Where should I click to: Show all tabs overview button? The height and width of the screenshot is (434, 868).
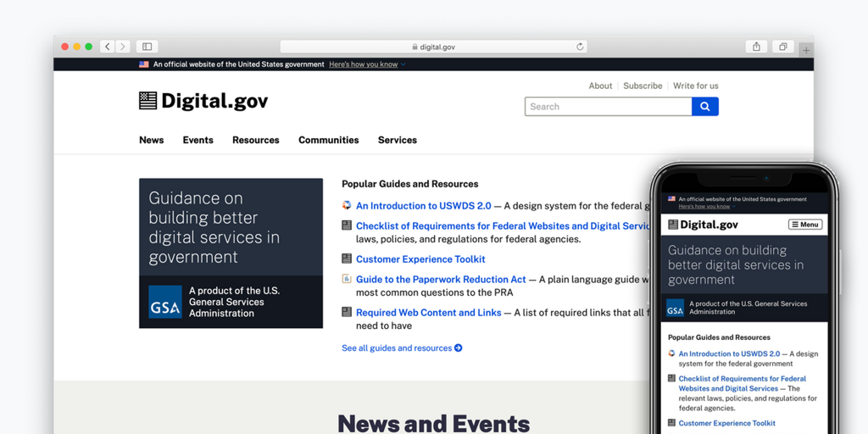pyautogui.click(x=782, y=47)
